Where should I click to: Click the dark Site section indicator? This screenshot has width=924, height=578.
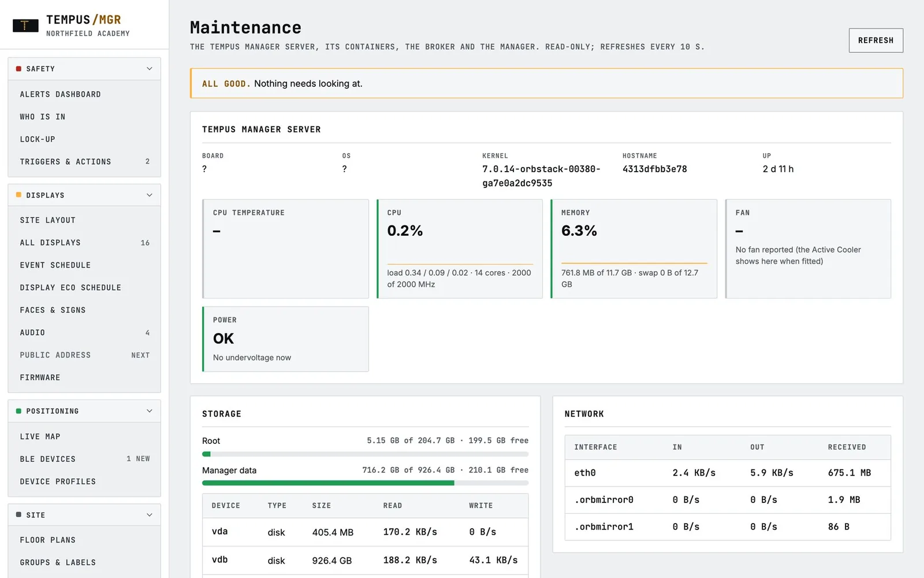coord(18,514)
